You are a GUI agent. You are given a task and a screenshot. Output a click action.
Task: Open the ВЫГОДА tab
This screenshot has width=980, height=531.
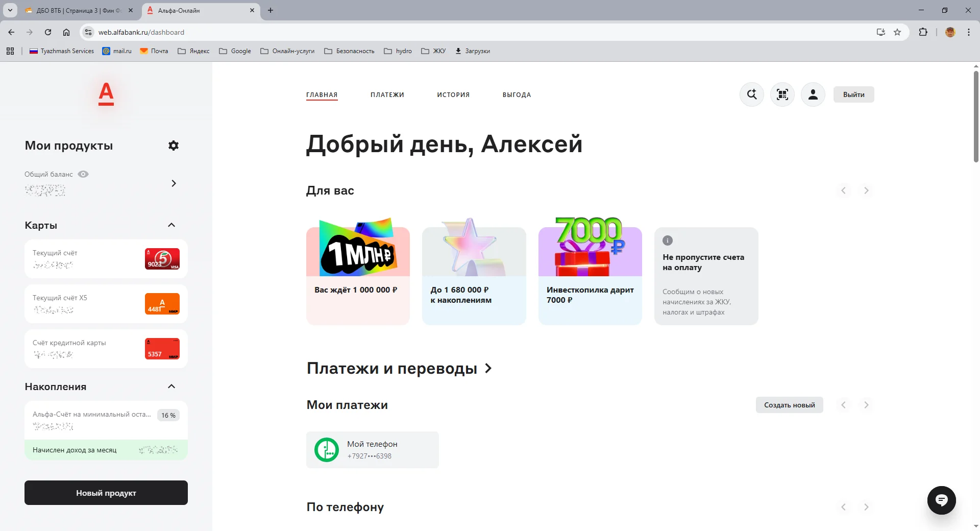pos(517,95)
